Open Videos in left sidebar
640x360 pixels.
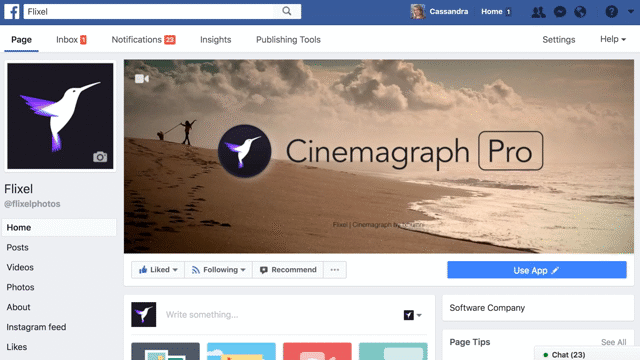tap(20, 267)
